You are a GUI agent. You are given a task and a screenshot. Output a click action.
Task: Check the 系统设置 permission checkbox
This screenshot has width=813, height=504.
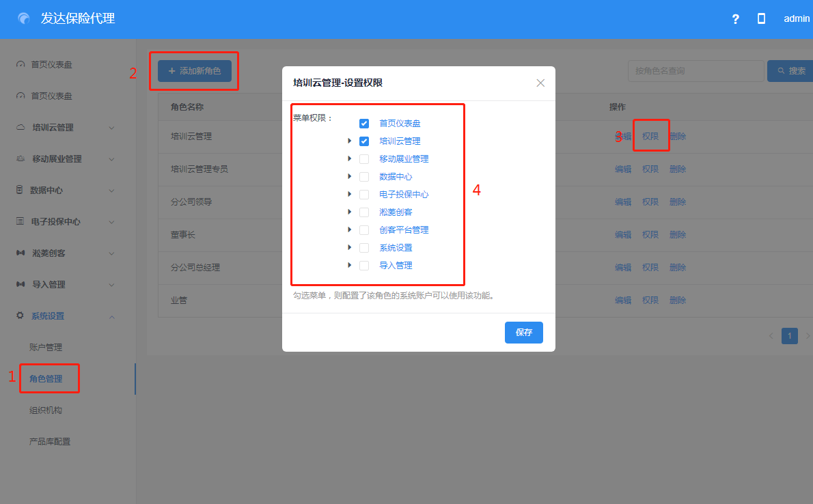364,248
